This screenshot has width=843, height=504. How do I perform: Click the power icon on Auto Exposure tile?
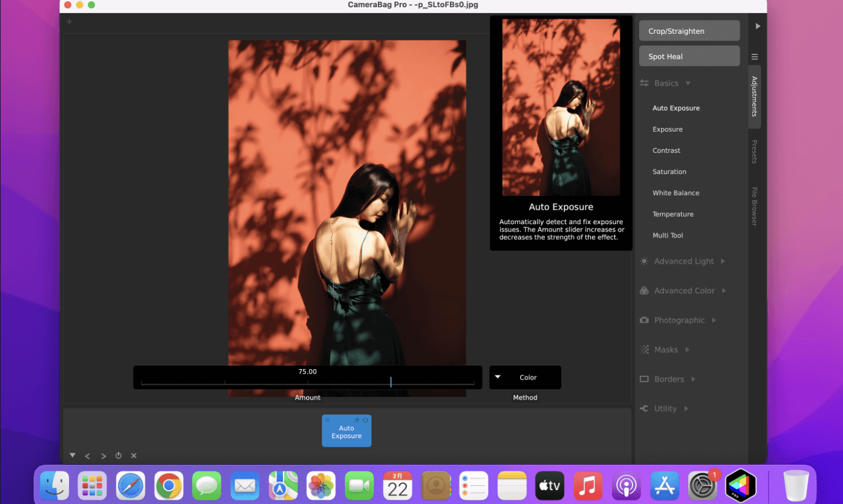(x=365, y=420)
